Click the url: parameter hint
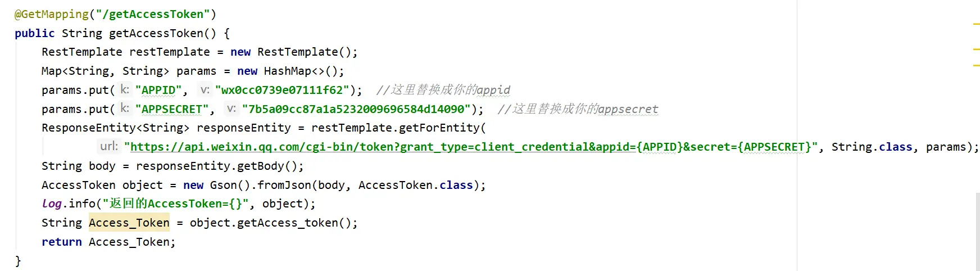Screen dimensions: 980x271 [109, 146]
